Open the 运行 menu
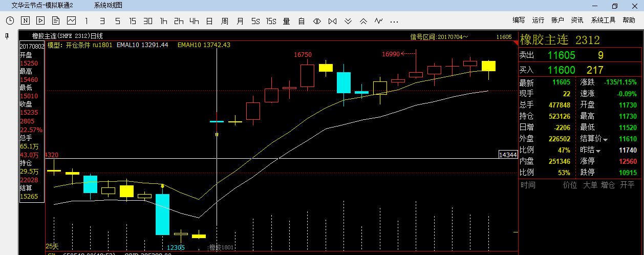Viewport: 644px width, 255px height. 538,20
